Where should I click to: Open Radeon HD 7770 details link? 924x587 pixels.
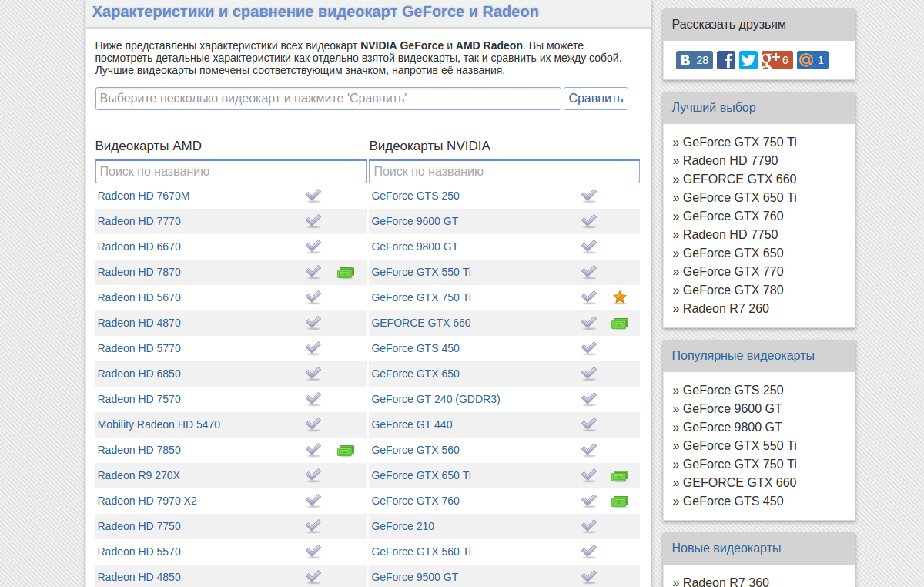139,221
